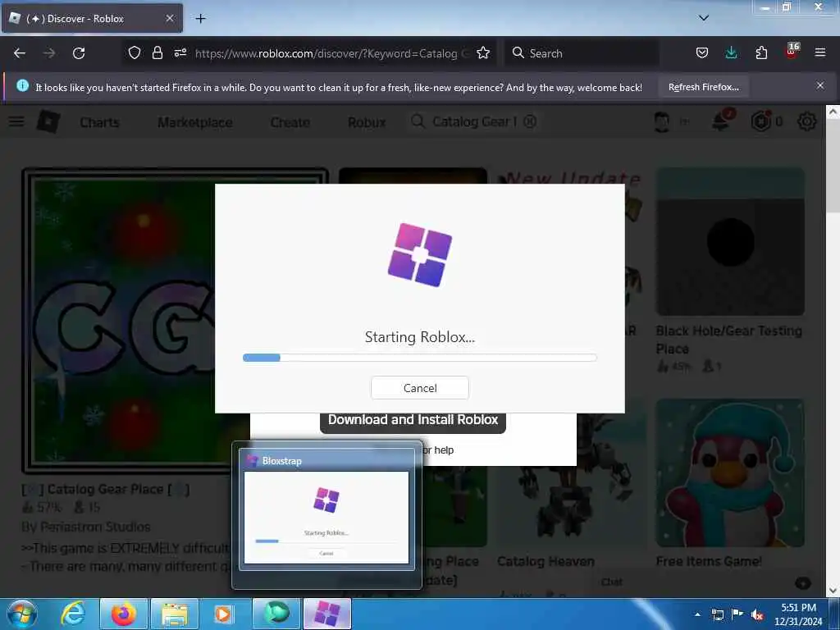The height and width of the screenshot is (630, 840).
Task: Open the Free Items Game penguin thumbnail
Action: tap(730, 473)
